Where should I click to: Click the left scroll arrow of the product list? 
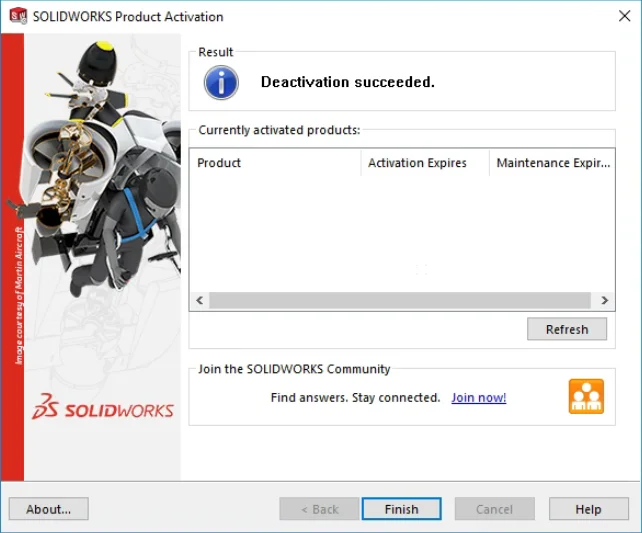(200, 300)
